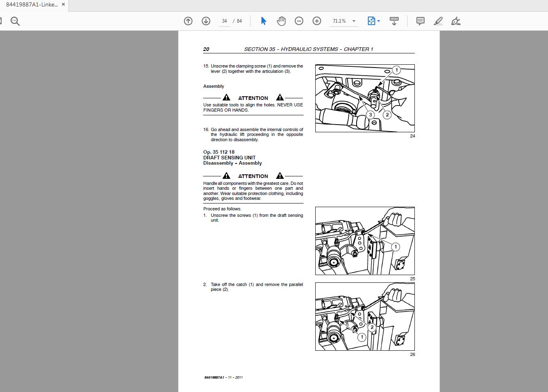Select the Highlight text tool

tap(438, 21)
